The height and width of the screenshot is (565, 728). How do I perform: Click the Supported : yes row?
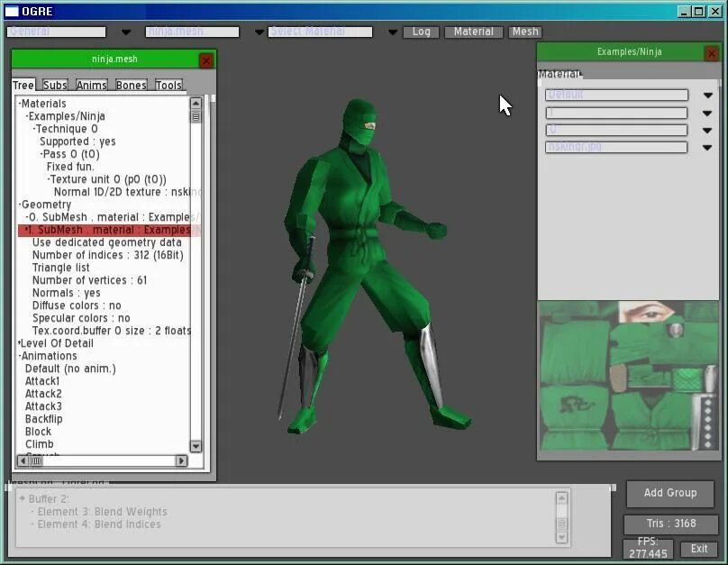pyautogui.click(x=77, y=141)
